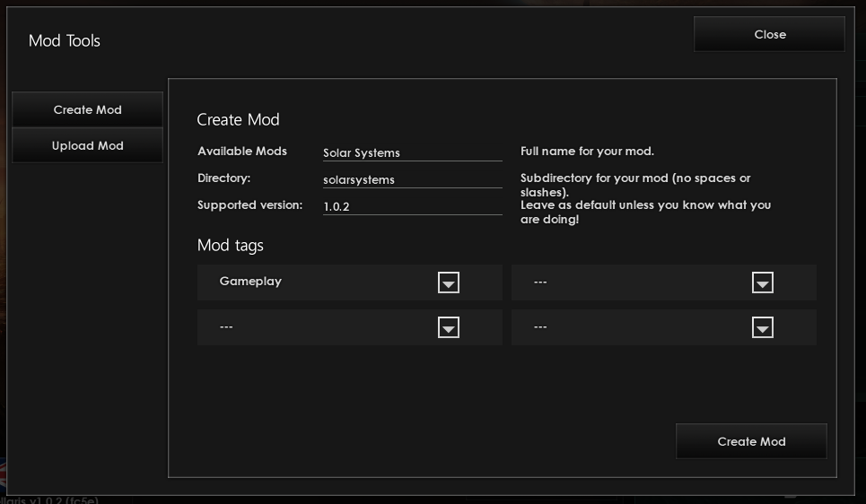The image size is (866, 504).
Task: Open the empty tag dropdown below Gameplay
Action: tap(349, 327)
